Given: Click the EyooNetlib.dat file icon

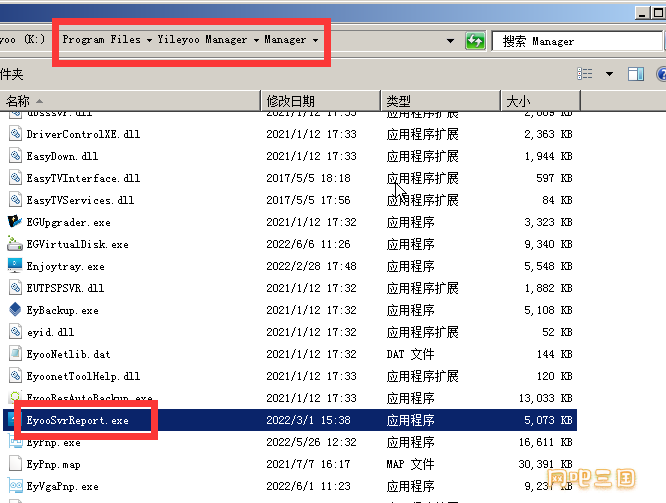Looking at the screenshot, I should point(15,354).
